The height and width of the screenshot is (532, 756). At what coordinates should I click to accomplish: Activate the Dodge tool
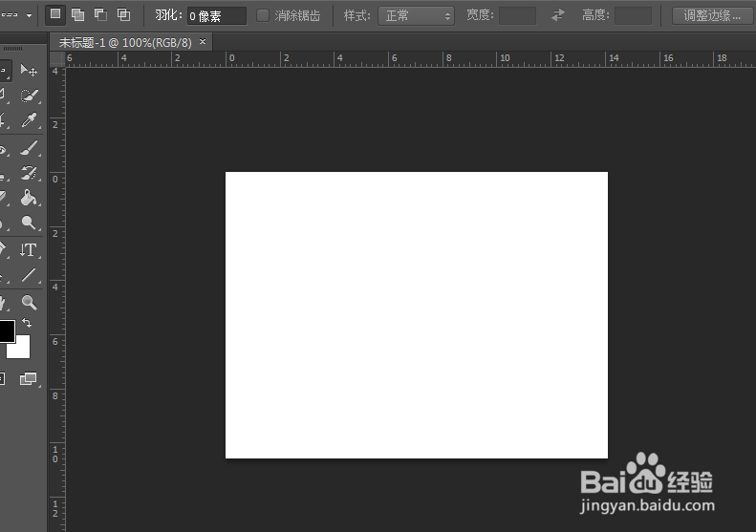click(x=29, y=223)
